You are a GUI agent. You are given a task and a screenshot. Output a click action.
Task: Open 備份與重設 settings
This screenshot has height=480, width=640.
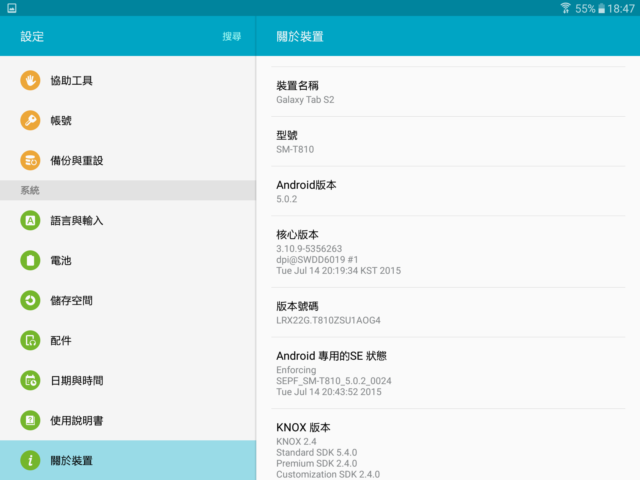pos(128,160)
